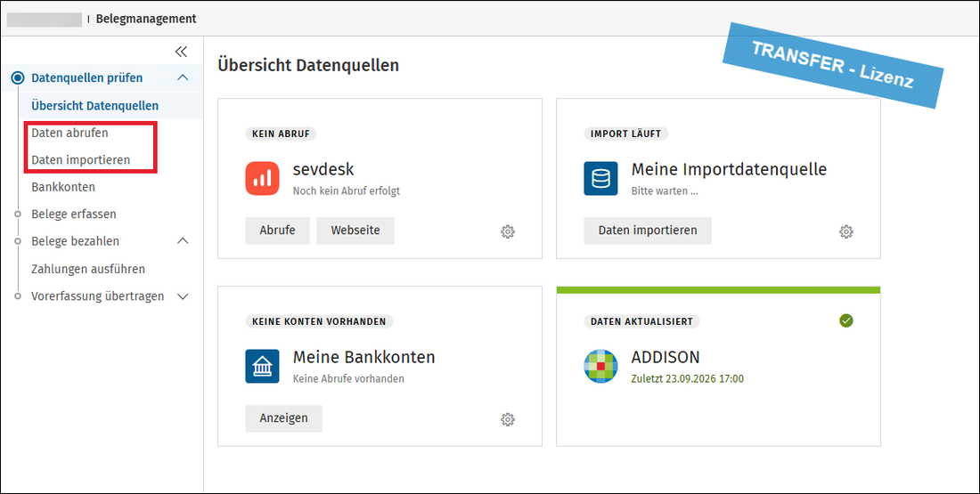Collapse the Datenquellen prüfen section chevron
Image resolution: width=980 pixels, height=494 pixels.
183,77
